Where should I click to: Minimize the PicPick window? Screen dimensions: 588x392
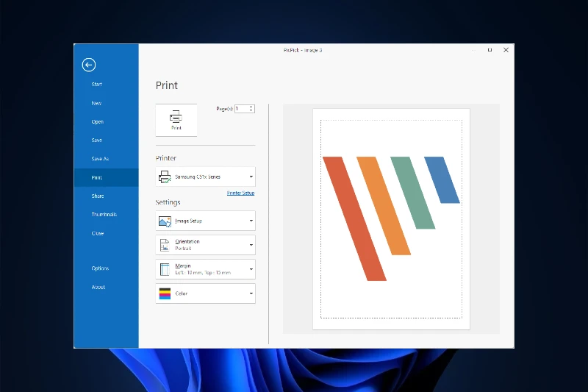pos(473,50)
